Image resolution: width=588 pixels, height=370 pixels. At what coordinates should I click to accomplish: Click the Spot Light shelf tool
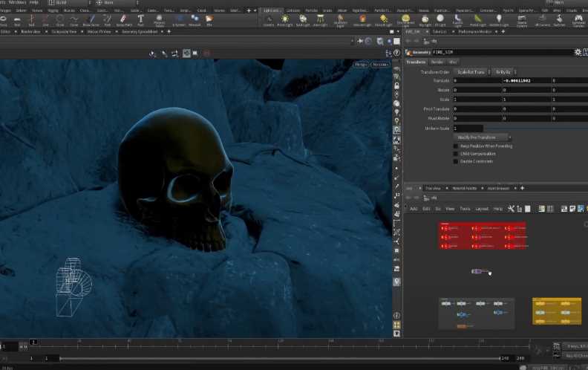pyautogui.click(x=303, y=19)
